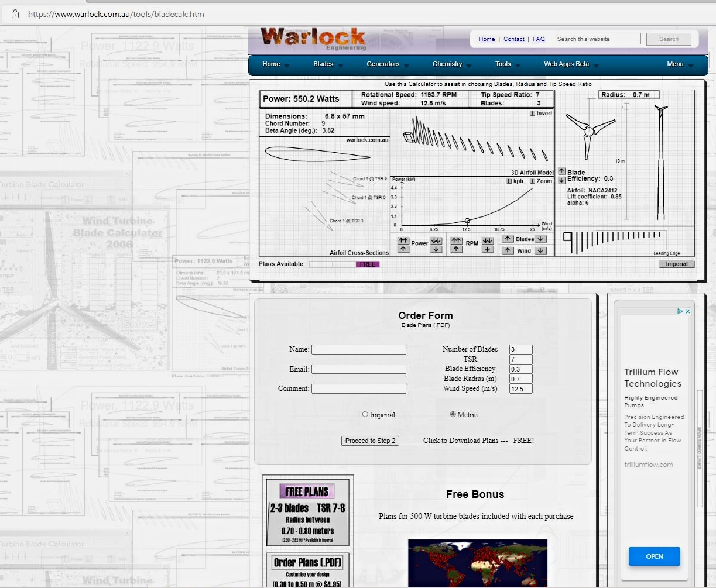Click the Contact link in header
716x588 pixels.
(513, 39)
